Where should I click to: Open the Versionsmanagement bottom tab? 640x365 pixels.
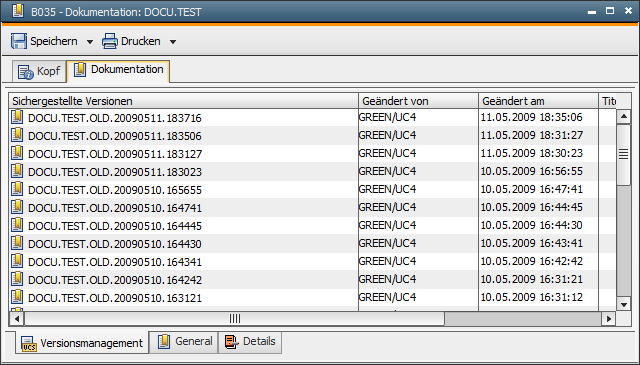coord(82,343)
